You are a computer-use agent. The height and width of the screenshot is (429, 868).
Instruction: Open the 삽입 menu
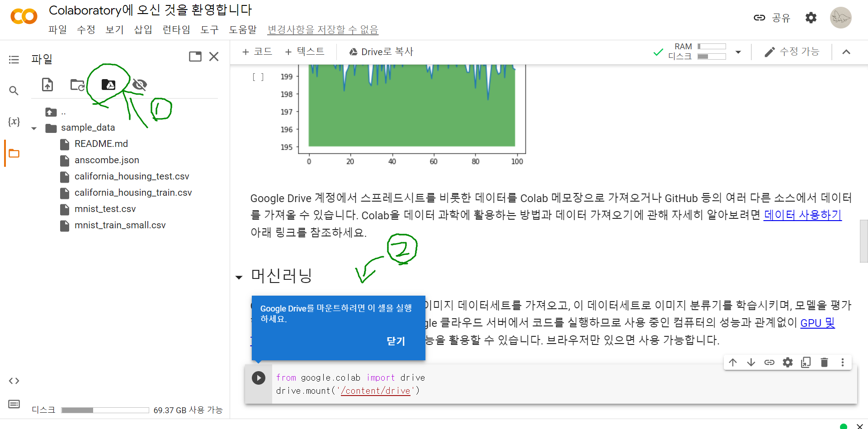pos(143,30)
